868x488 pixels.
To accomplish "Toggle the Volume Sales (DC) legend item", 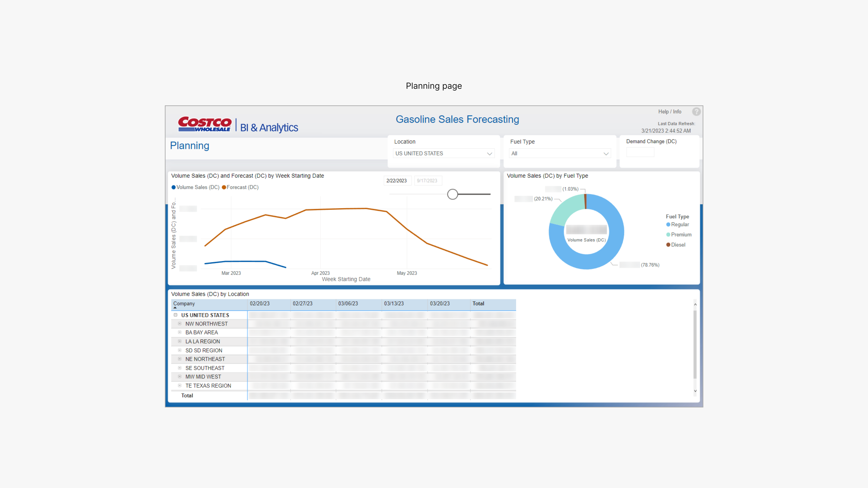I will pos(195,187).
